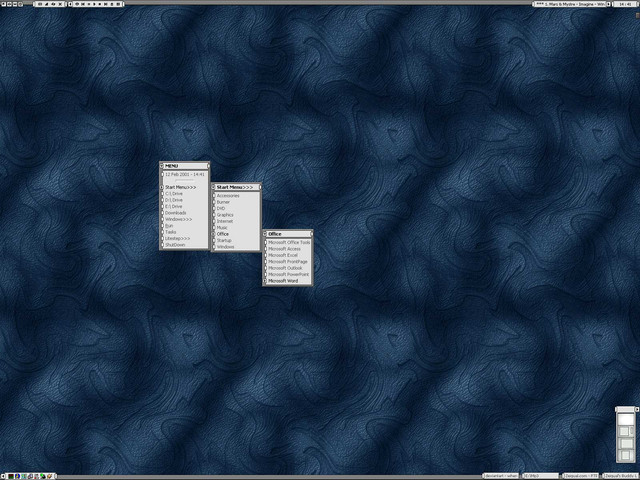Click the S. Marc & Mystre song title
This screenshot has height=480, width=640.
[x=569, y=4]
